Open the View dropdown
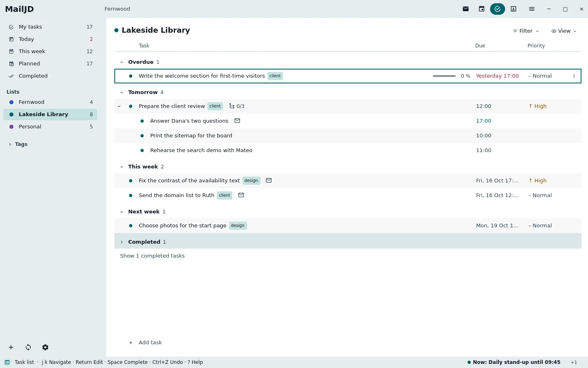 coord(564,31)
